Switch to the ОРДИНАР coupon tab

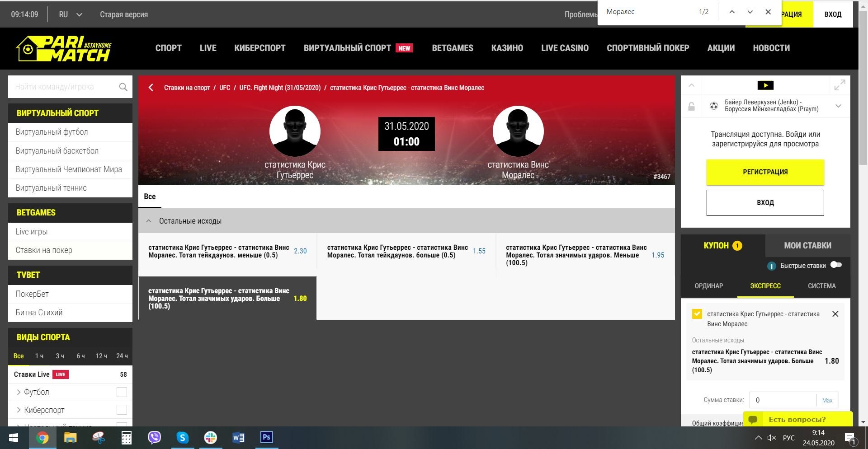708,286
